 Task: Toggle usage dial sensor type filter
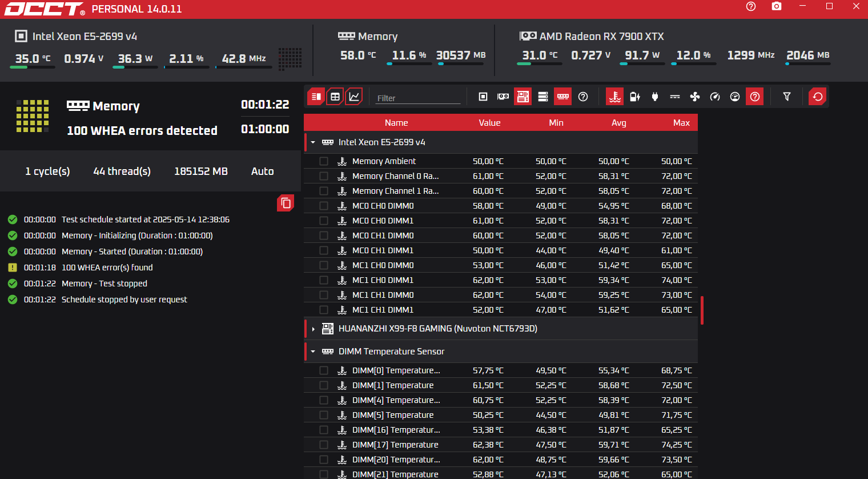pos(735,97)
